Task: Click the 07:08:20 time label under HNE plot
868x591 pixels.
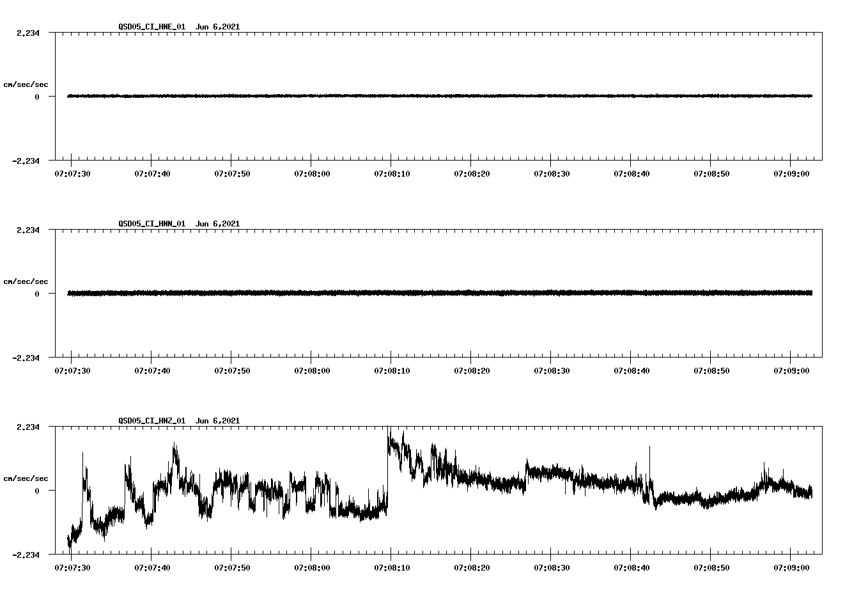Action: pos(472,174)
